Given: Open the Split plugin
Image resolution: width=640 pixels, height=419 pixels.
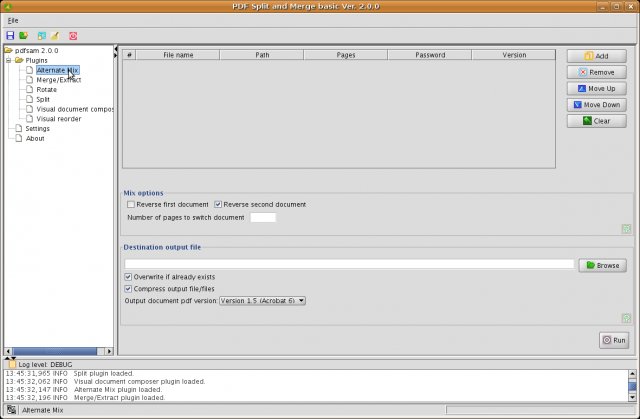Looking at the screenshot, I should 43,100.
